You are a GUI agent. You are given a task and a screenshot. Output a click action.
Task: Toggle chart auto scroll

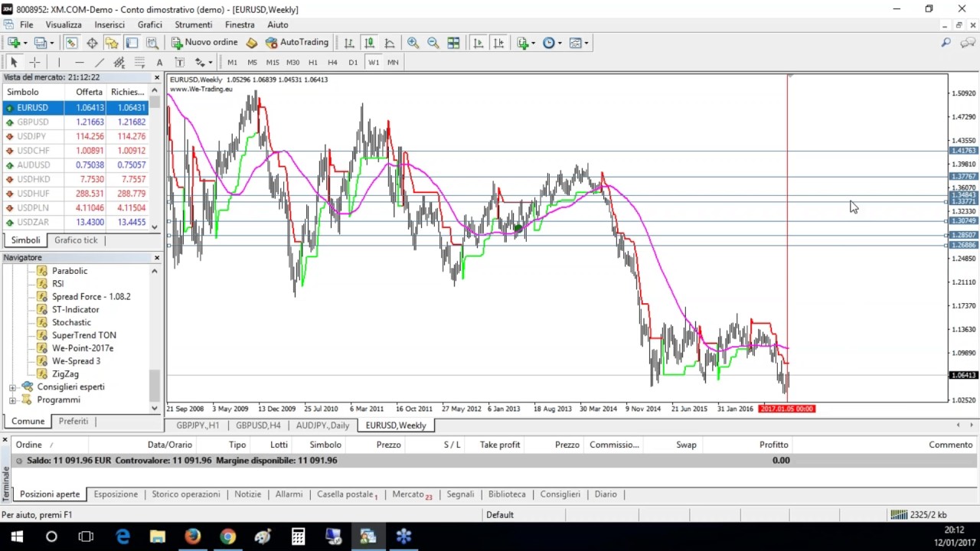click(x=479, y=43)
